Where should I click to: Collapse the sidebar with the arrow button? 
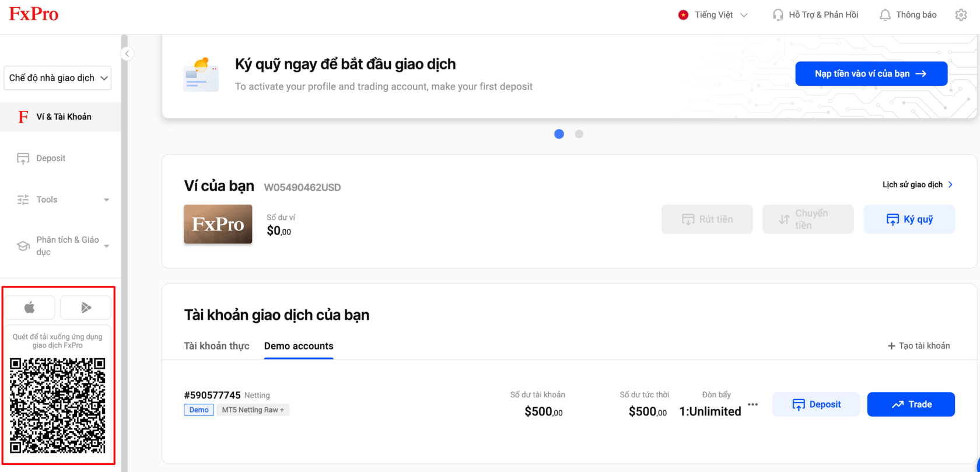tap(127, 54)
